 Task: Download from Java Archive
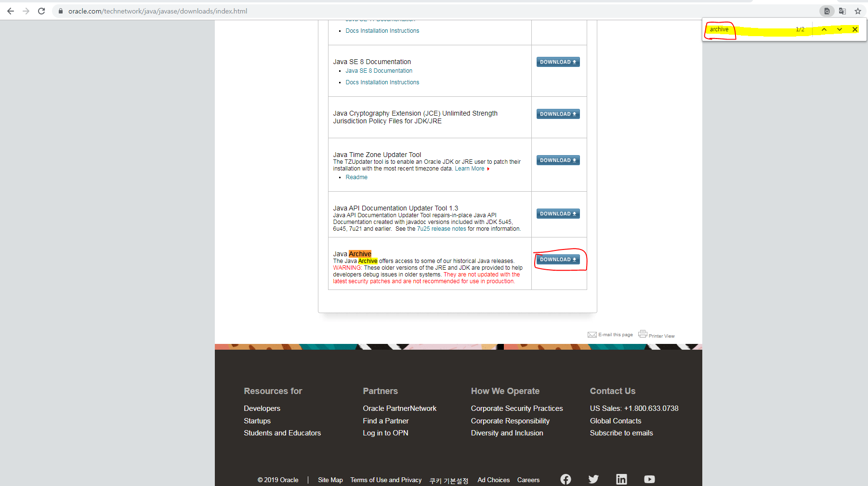tap(558, 260)
